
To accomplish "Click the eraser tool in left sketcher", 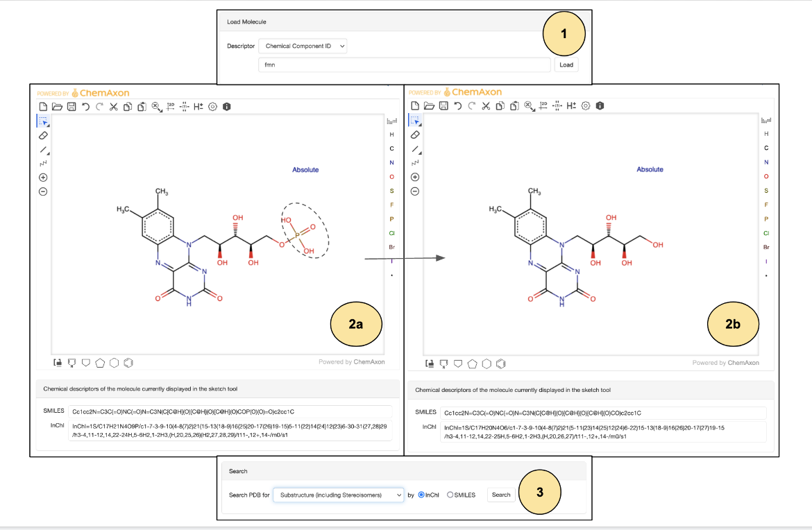I will pyautogui.click(x=43, y=135).
